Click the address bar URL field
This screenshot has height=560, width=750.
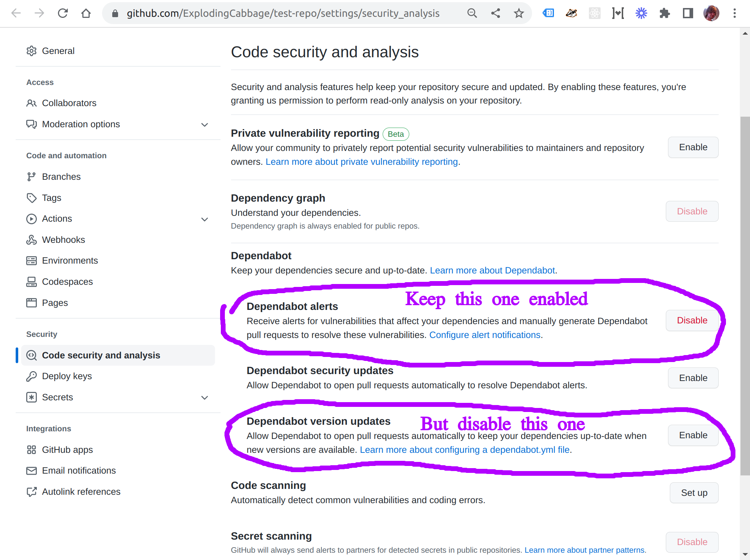[283, 13]
